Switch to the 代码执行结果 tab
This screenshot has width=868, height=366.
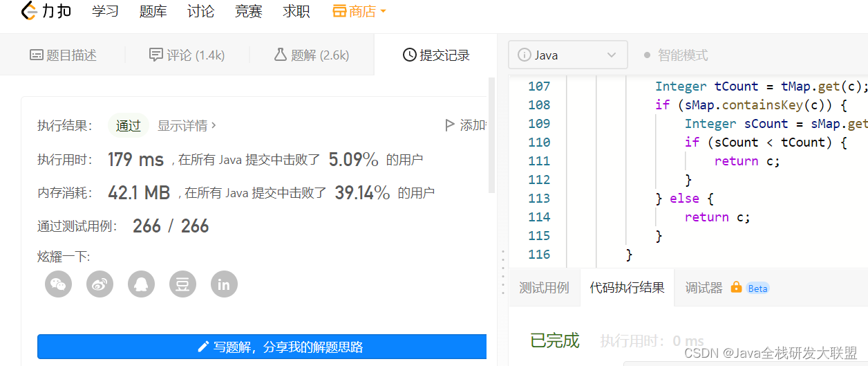pos(627,288)
